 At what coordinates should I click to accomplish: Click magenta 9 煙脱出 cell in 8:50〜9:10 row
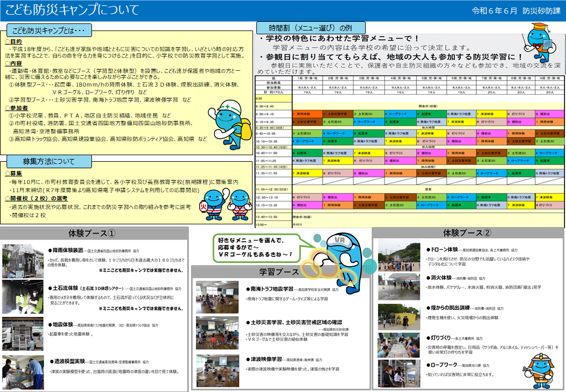[x=550, y=114]
